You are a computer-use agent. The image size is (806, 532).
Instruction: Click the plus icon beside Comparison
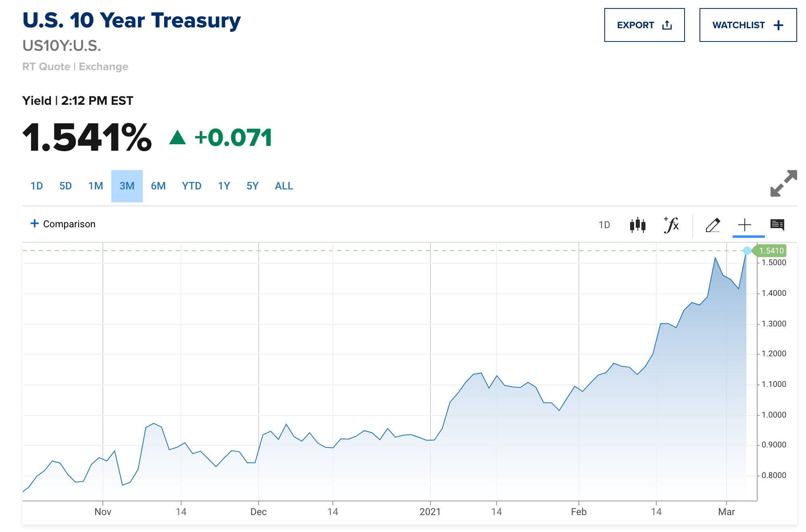click(x=35, y=224)
